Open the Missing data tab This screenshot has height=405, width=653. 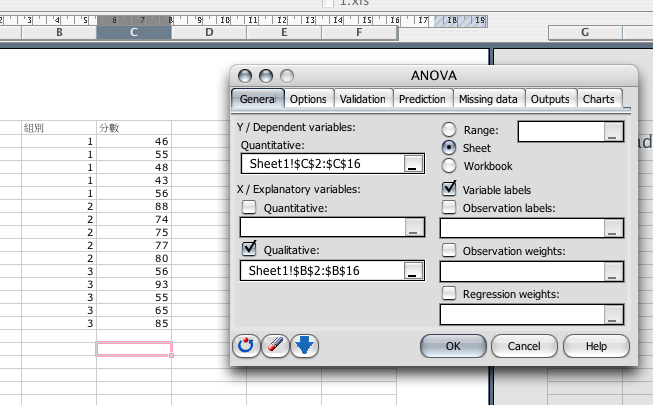[488, 99]
